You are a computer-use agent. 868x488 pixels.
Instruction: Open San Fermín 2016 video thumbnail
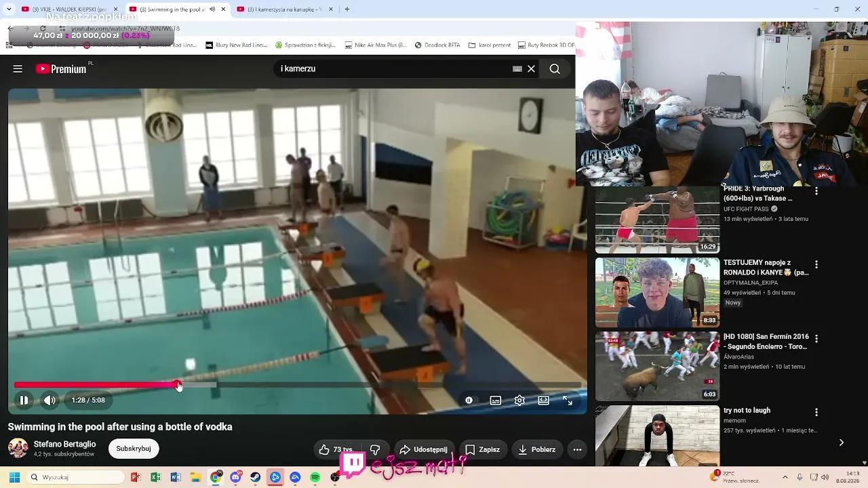pos(657,366)
